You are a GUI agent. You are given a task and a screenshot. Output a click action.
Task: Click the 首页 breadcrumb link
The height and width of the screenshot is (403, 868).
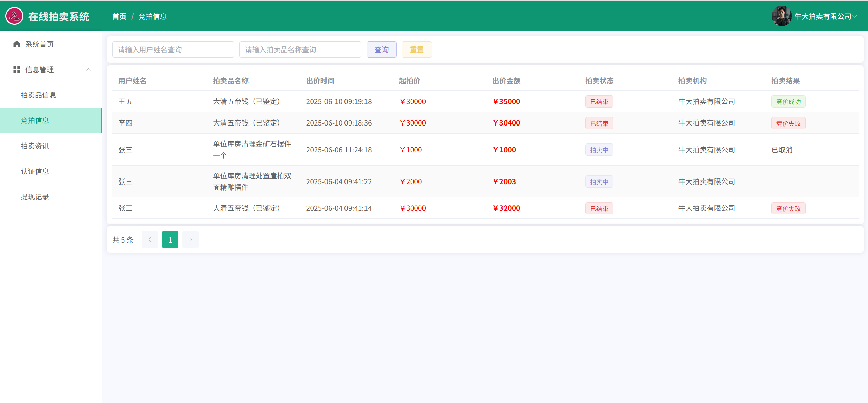pos(119,16)
